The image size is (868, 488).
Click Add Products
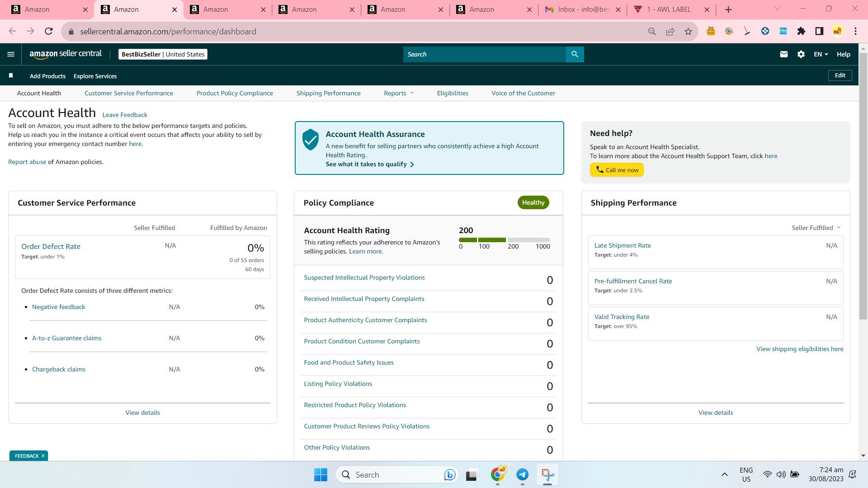point(47,76)
